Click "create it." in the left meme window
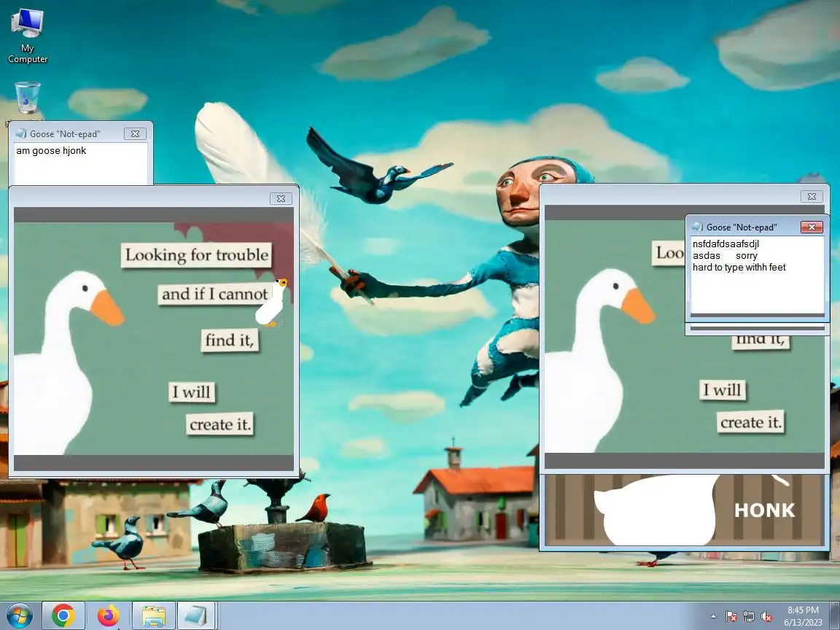 click(x=219, y=424)
